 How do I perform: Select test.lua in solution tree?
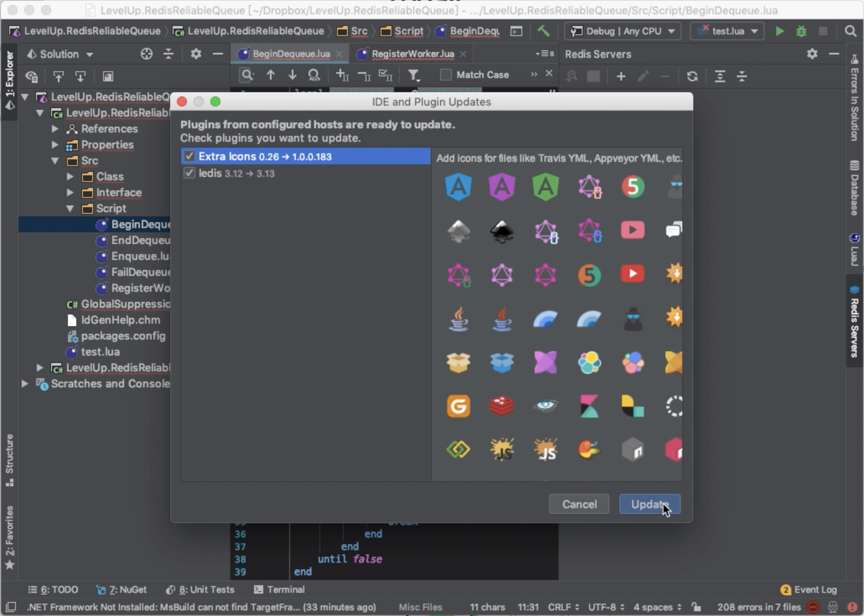(93, 352)
